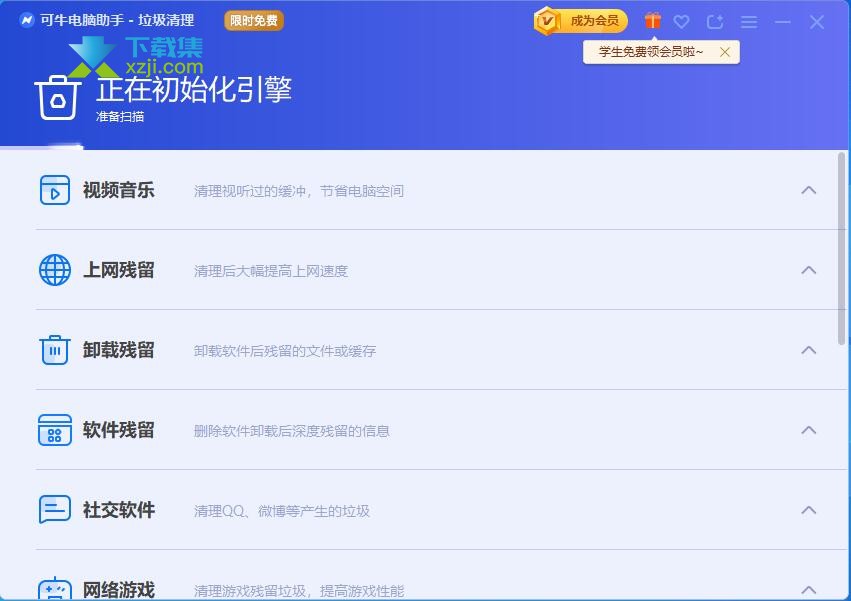Click the 限时免费 badge
Viewport: 851px width, 601px height.
tap(253, 21)
